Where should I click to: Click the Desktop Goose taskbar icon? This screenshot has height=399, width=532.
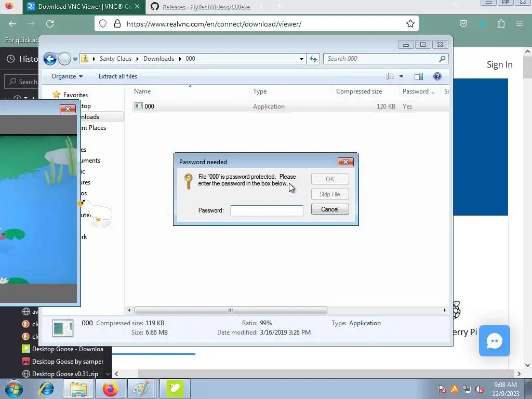[175, 389]
